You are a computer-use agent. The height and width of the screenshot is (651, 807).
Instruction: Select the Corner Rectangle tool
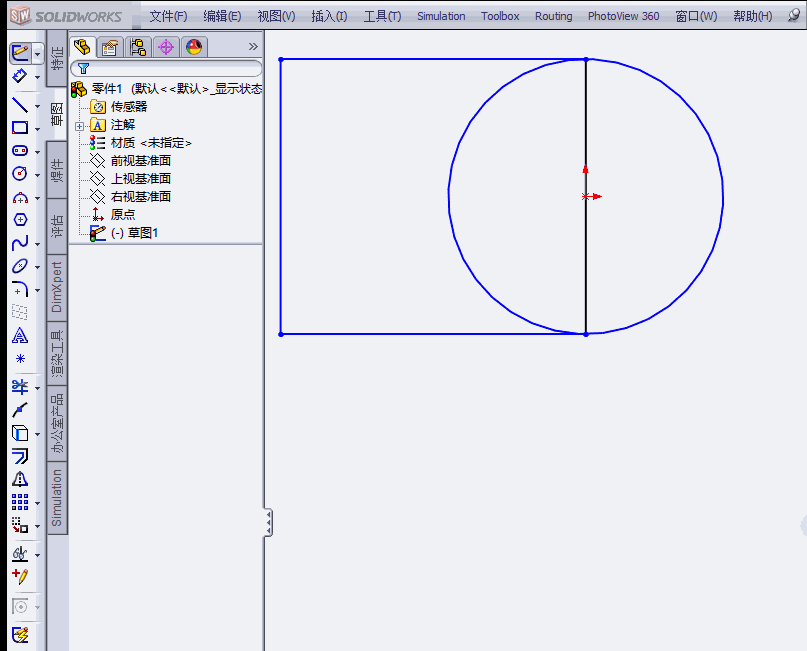point(20,128)
